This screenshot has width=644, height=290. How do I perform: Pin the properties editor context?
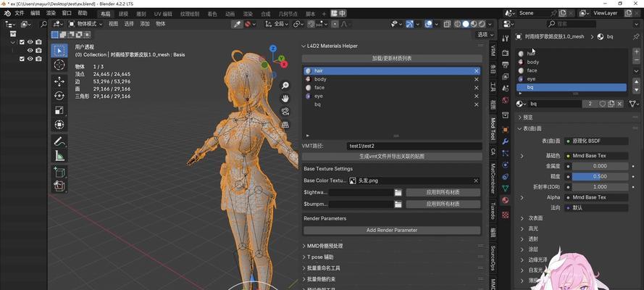[x=636, y=36]
